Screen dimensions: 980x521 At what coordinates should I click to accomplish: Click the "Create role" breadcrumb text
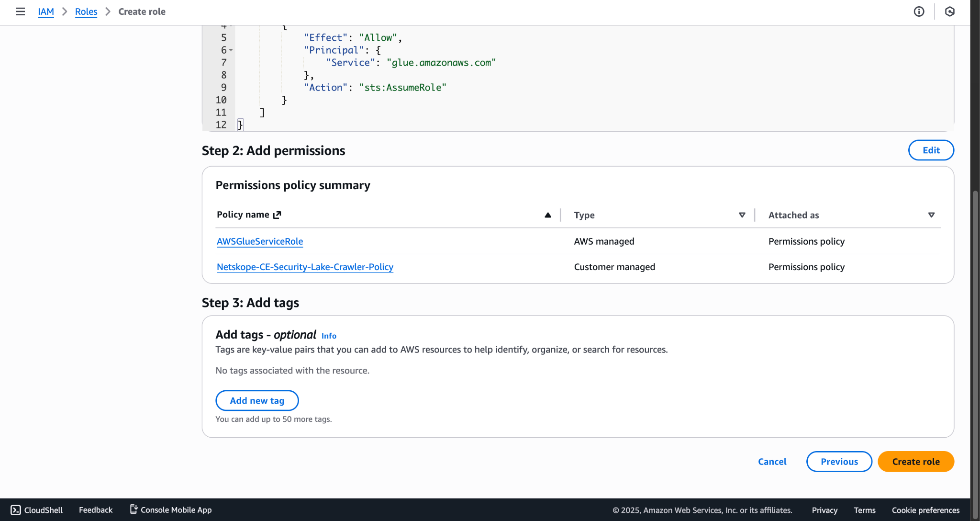(x=142, y=11)
